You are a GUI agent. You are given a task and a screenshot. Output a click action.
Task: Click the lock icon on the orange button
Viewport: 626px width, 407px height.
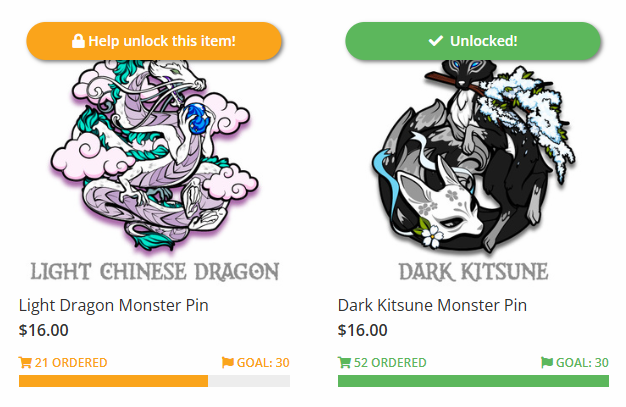pyautogui.click(x=78, y=41)
